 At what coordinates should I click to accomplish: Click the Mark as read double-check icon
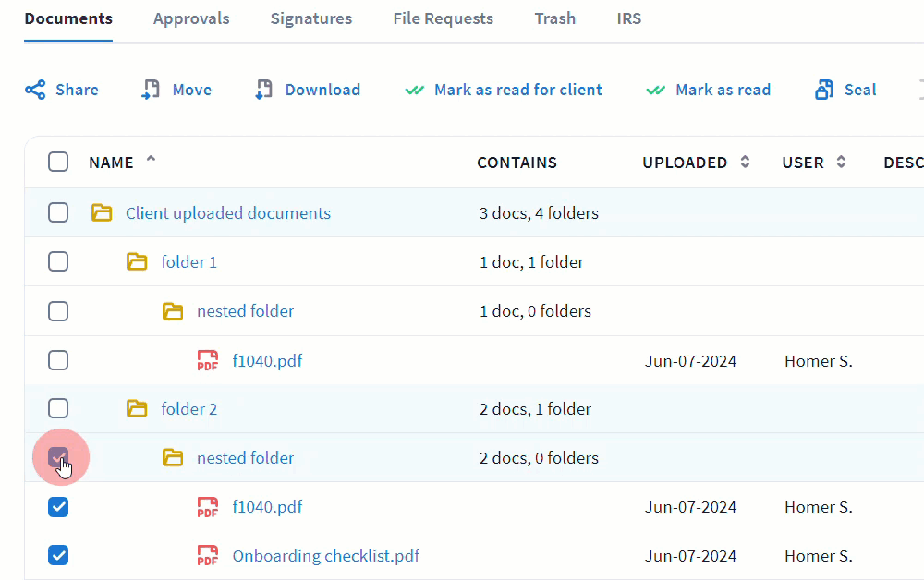point(656,91)
